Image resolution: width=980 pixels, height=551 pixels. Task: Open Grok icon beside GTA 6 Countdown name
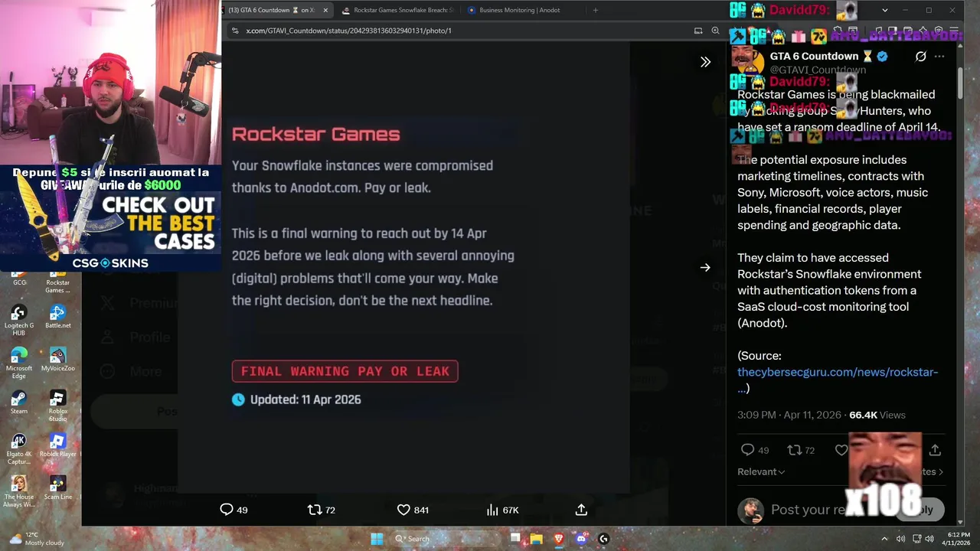(x=920, y=57)
